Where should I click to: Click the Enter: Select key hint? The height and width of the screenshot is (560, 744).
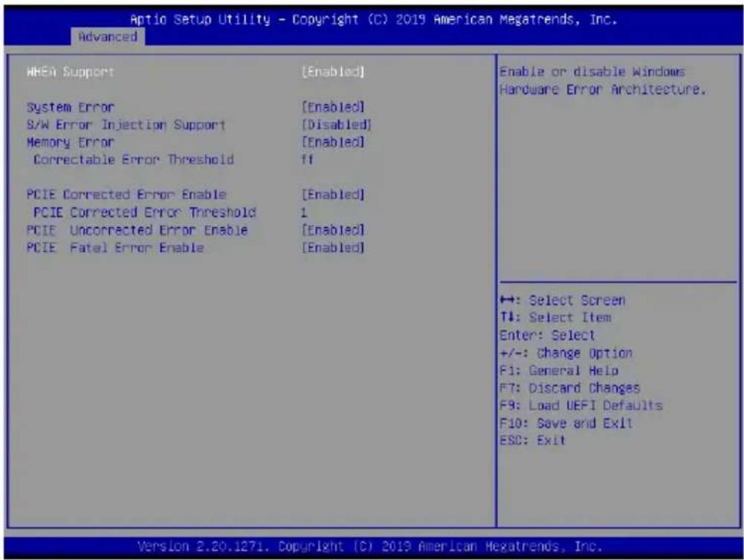tap(547, 335)
